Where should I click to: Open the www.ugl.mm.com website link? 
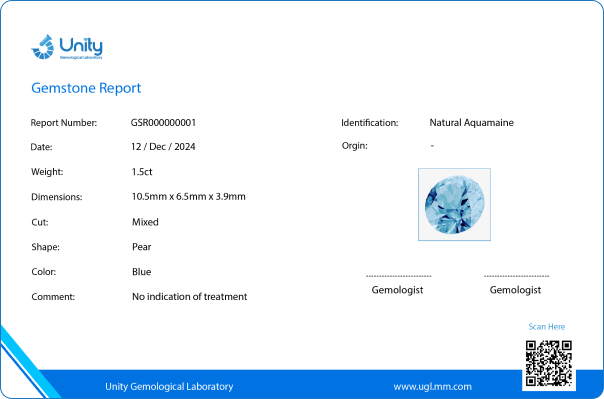(x=432, y=386)
